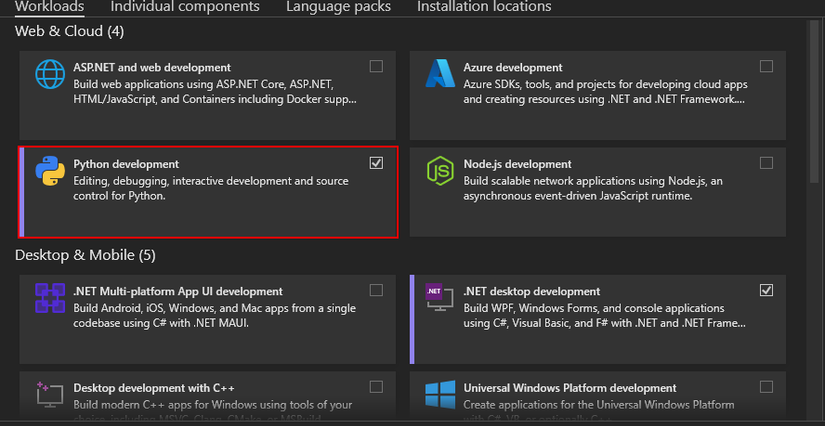This screenshot has height=426, width=825.
Task: Click the Python logo icon
Action: [50, 171]
